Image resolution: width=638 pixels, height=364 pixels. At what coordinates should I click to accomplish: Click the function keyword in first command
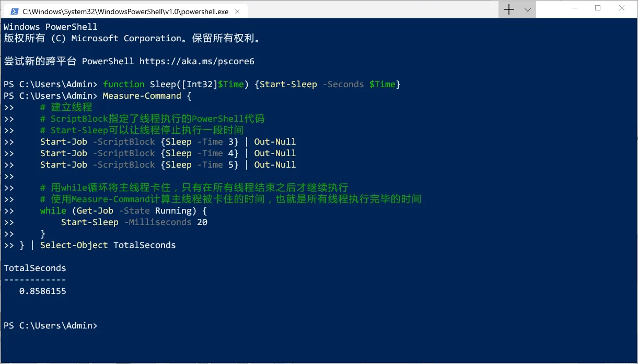coord(124,84)
